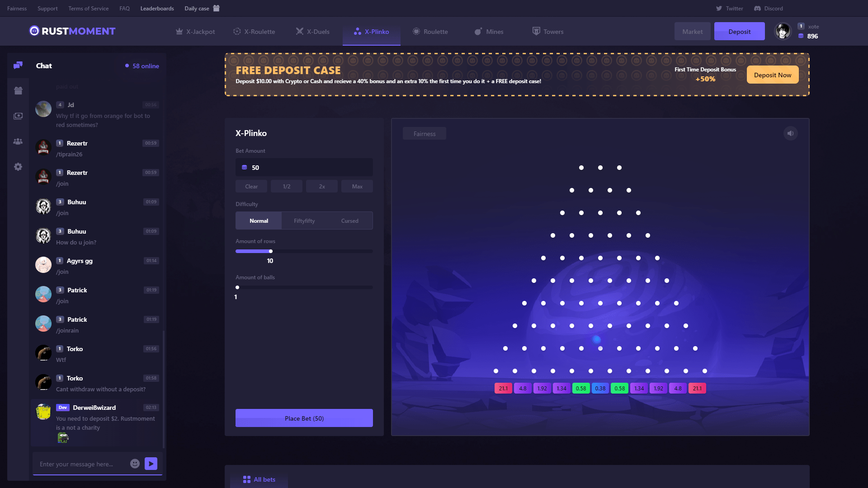The image size is (868, 488).
Task: Click Jd's username in chat
Action: click(x=71, y=105)
